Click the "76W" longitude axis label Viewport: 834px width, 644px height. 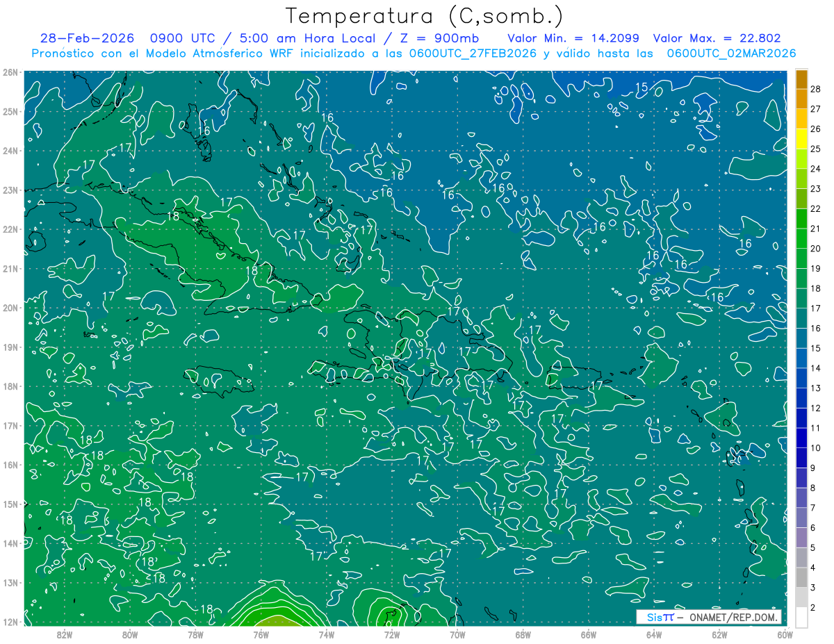click(x=261, y=634)
